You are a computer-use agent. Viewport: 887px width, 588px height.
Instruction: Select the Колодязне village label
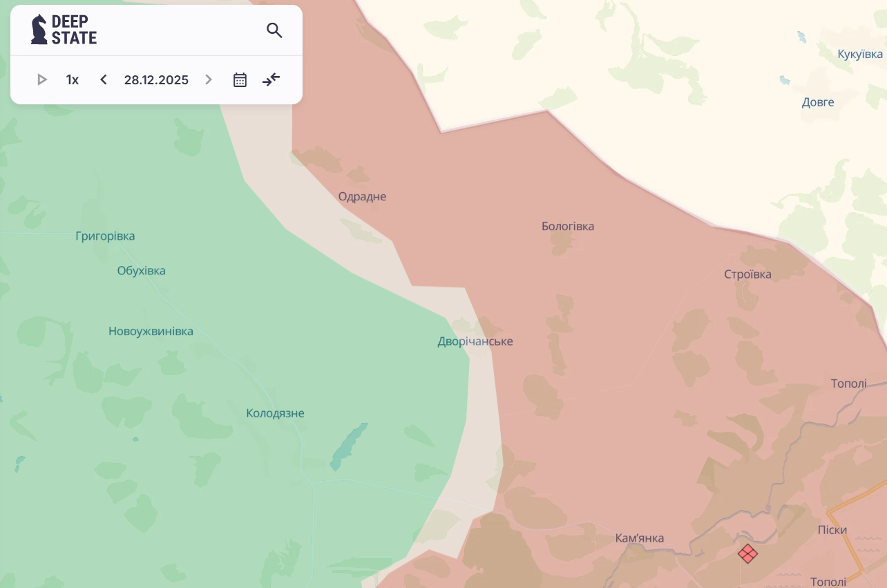pos(275,413)
